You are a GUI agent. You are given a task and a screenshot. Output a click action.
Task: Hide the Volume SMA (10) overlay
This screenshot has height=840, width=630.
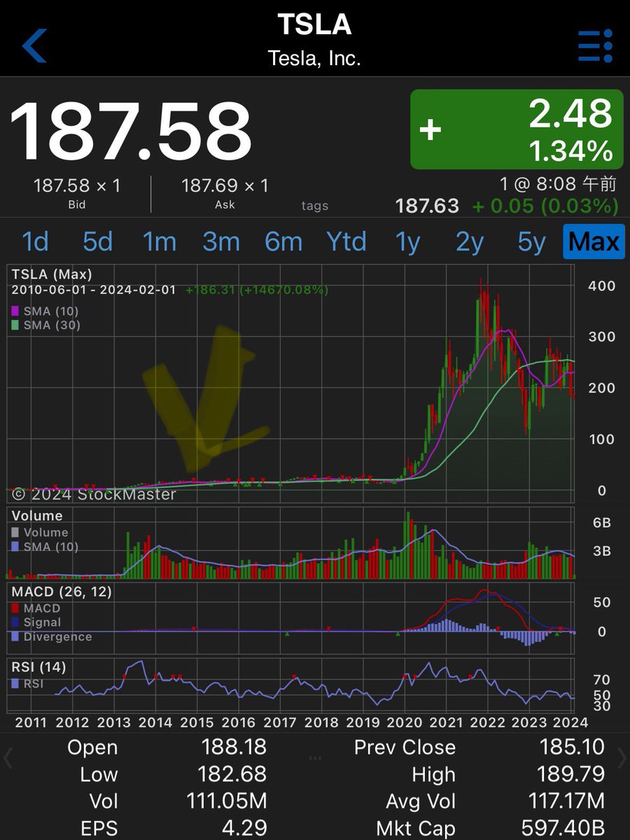point(14,547)
